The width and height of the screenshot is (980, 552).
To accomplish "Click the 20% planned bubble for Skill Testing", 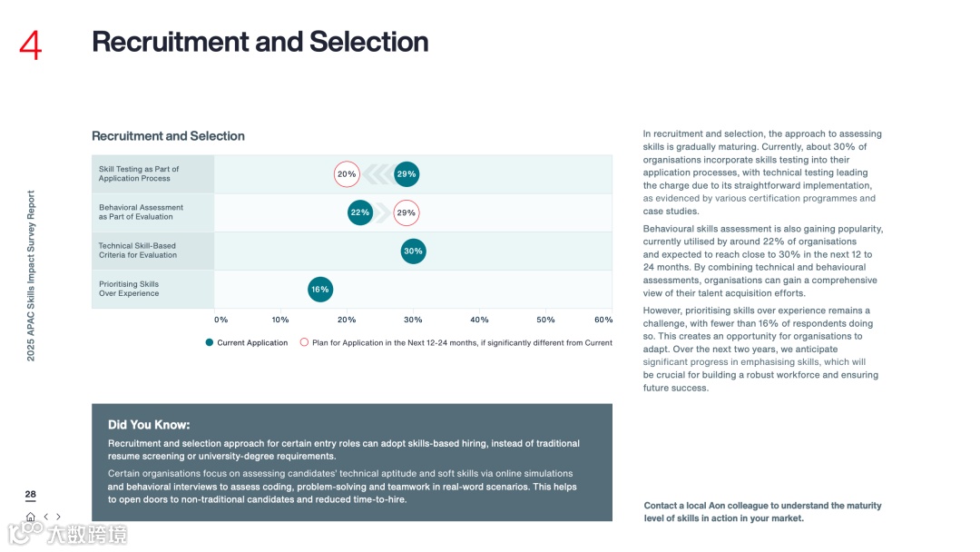I will (347, 174).
